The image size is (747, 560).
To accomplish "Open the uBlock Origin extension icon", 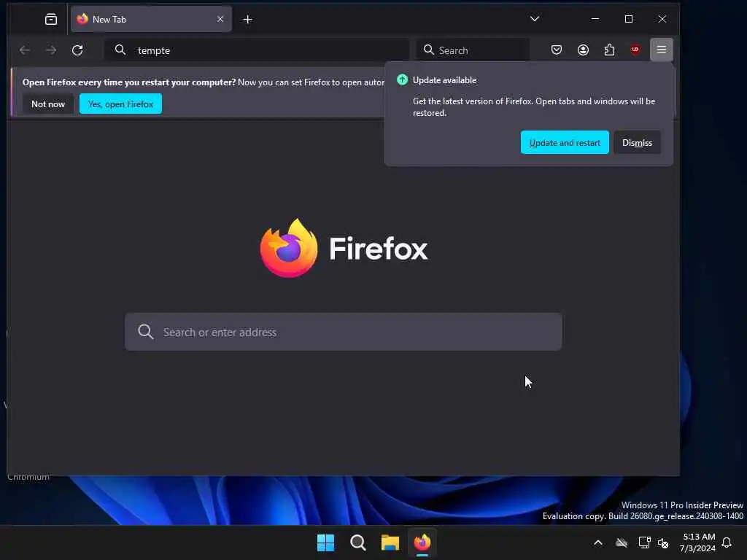I will click(x=635, y=50).
